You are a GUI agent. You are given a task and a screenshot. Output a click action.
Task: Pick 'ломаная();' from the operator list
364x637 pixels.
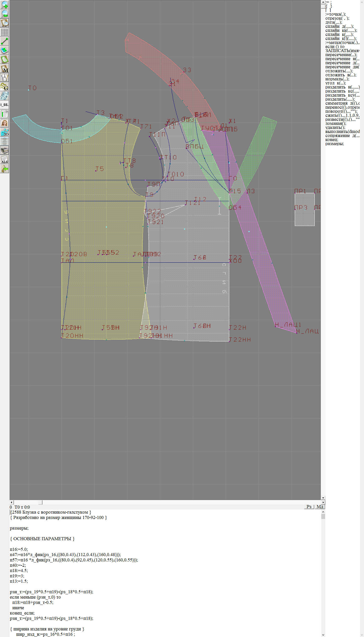[x=336, y=124]
